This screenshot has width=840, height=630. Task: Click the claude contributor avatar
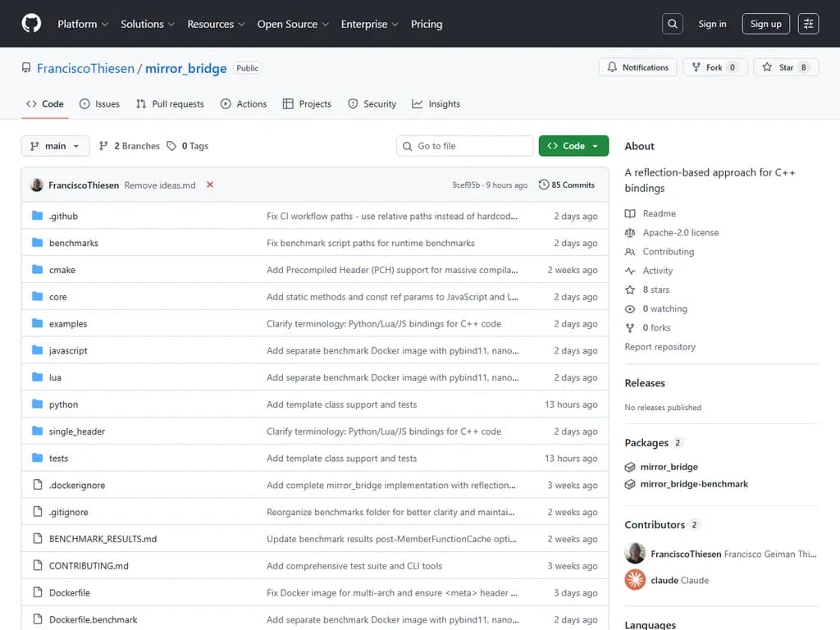635,580
